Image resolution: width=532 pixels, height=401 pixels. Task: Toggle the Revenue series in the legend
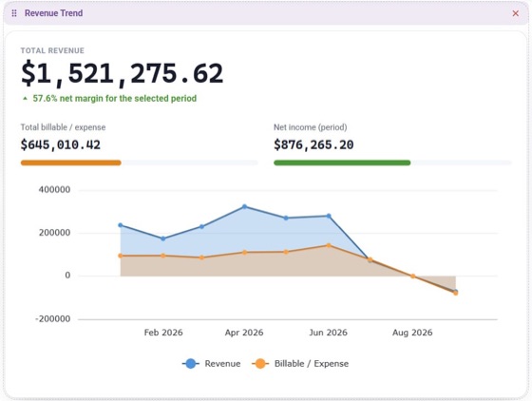coord(211,364)
